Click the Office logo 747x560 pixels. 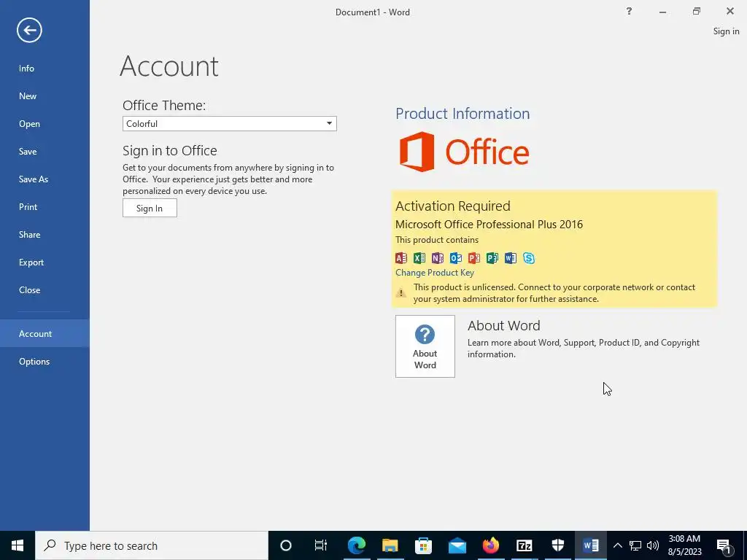tap(464, 152)
